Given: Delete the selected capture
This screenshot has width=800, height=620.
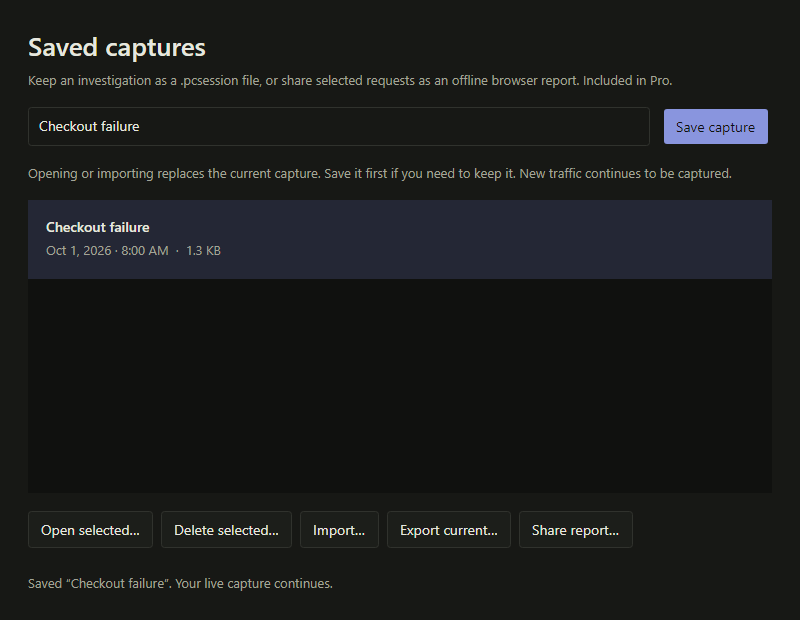Looking at the screenshot, I should pos(226,530).
